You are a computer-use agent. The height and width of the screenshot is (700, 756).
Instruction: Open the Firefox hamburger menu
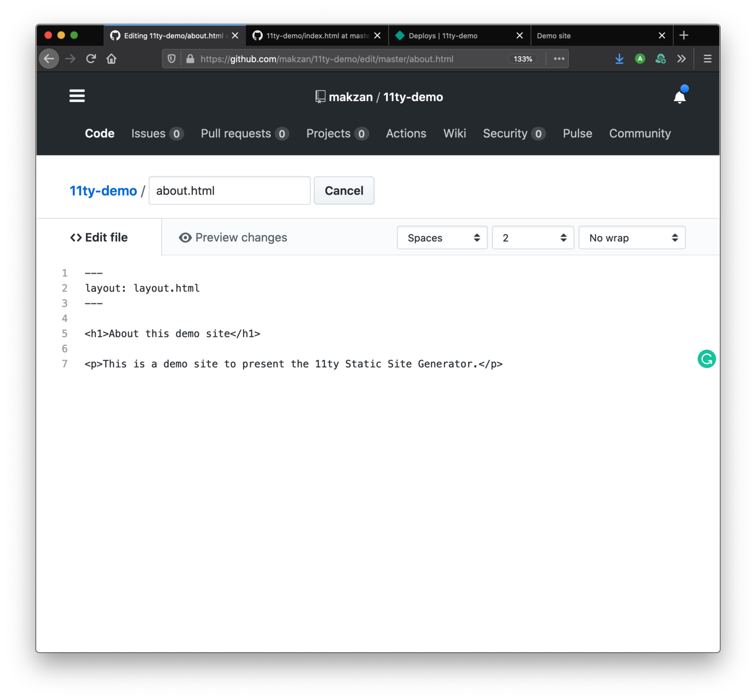tap(707, 59)
